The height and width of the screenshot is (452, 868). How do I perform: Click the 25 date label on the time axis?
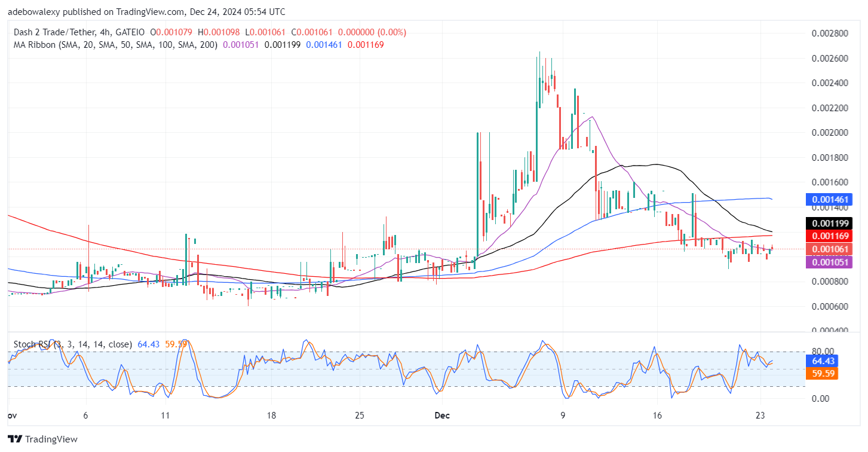click(x=360, y=416)
